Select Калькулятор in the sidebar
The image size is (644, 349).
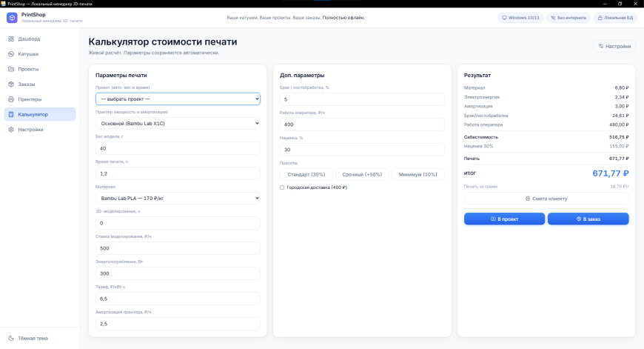[40, 114]
